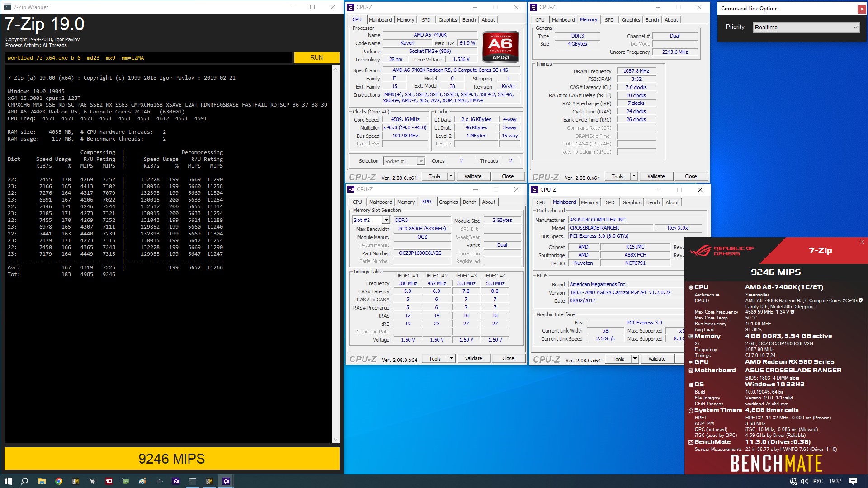Screen dimensions: 868x488
Task: Click the PYC language indicator in tray
Action: (818, 481)
